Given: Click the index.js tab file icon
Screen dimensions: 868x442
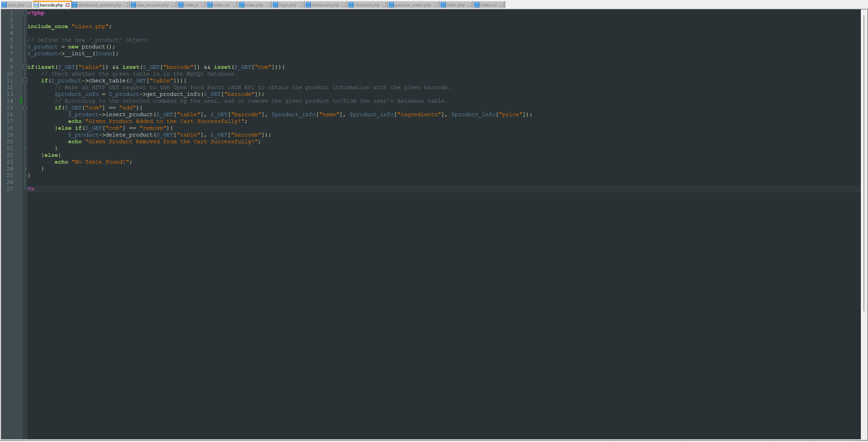Looking at the screenshot, I should [x=180, y=5].
